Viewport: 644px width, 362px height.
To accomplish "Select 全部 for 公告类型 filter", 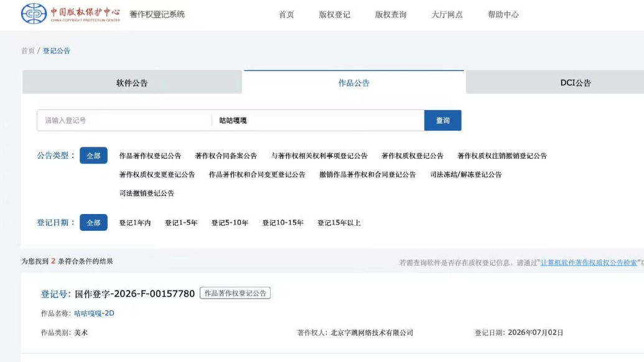I will coord(93,155).
